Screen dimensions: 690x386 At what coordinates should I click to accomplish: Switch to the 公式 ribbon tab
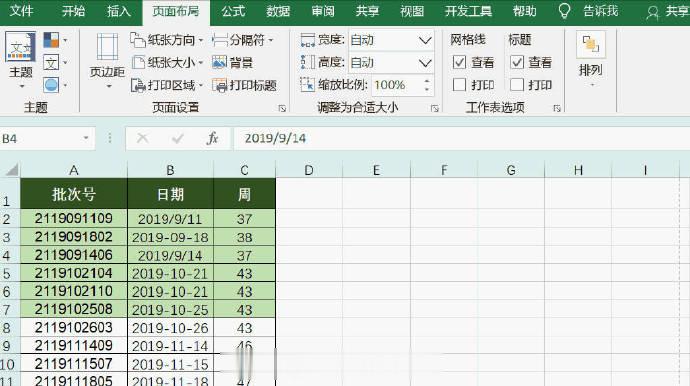(x=233, y=11)
